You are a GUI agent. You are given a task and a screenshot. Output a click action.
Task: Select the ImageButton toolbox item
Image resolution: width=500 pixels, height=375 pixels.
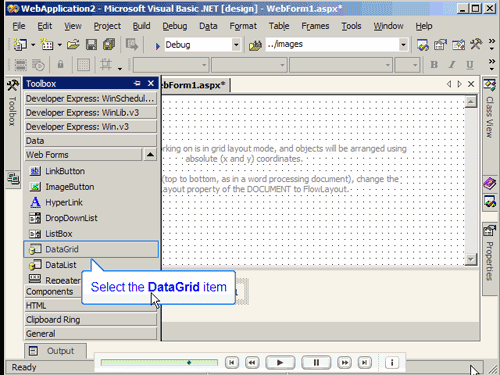point(91,187)
